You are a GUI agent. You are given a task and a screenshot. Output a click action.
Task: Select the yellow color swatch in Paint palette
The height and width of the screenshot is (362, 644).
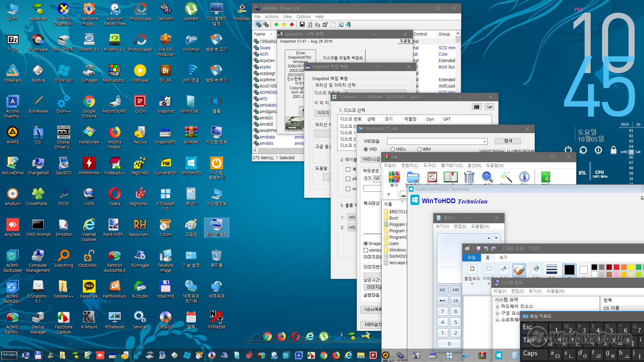[631, 267]
